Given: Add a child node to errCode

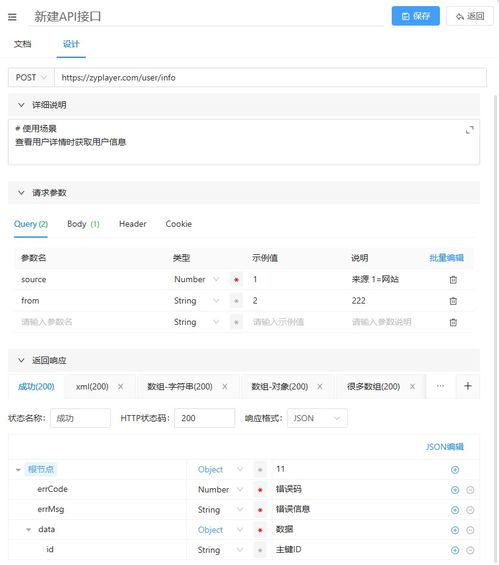Looking at the screenshot, I should [x=455, y=490].
